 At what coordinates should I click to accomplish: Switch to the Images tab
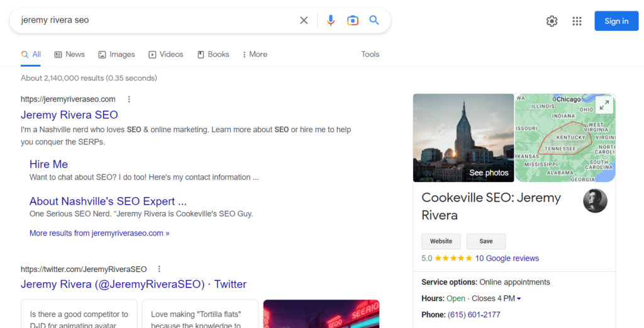click(x=116, y=54)
